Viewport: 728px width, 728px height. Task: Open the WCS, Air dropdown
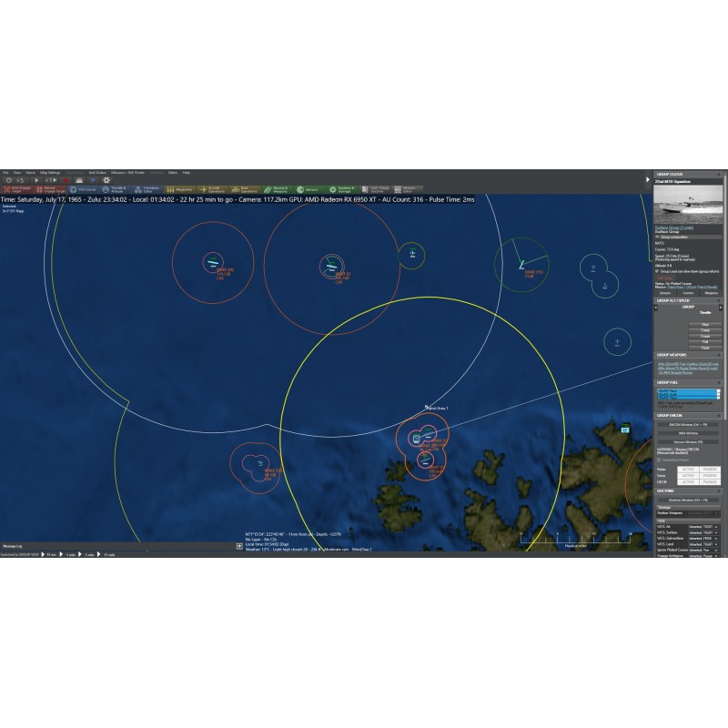point(703,526)
